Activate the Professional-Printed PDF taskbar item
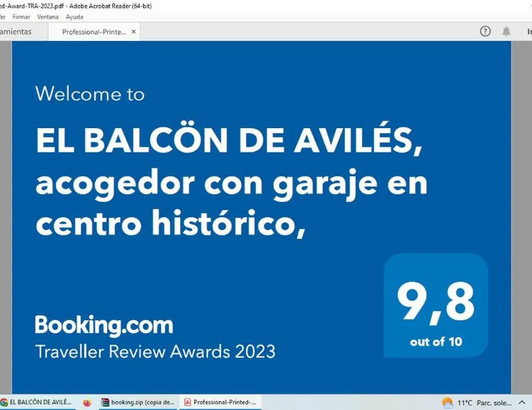 220,402
